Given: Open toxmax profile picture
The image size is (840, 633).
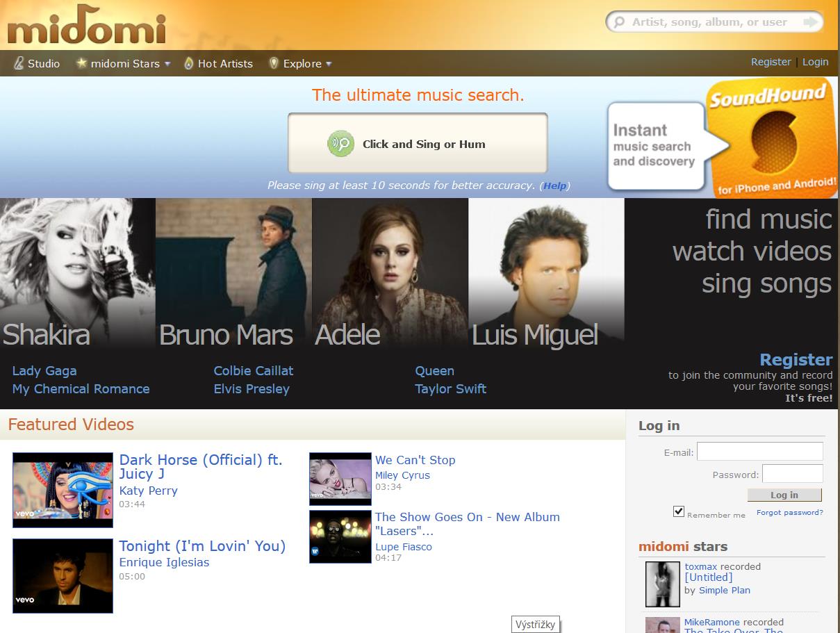Looking at the screenshot, I should (663, 584).
